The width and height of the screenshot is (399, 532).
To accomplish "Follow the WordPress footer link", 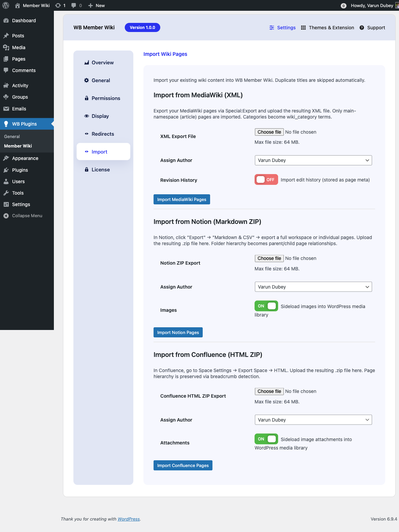I will coord(129,519).
